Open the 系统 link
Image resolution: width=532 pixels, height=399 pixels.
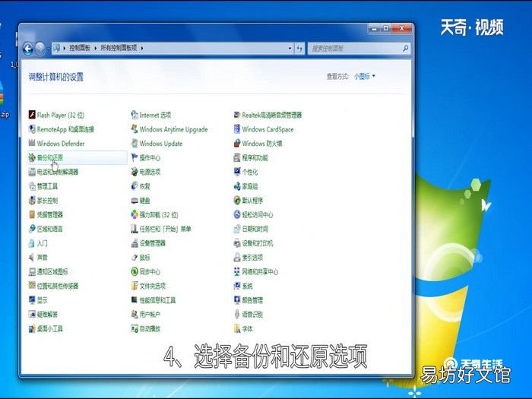point(247,286)
